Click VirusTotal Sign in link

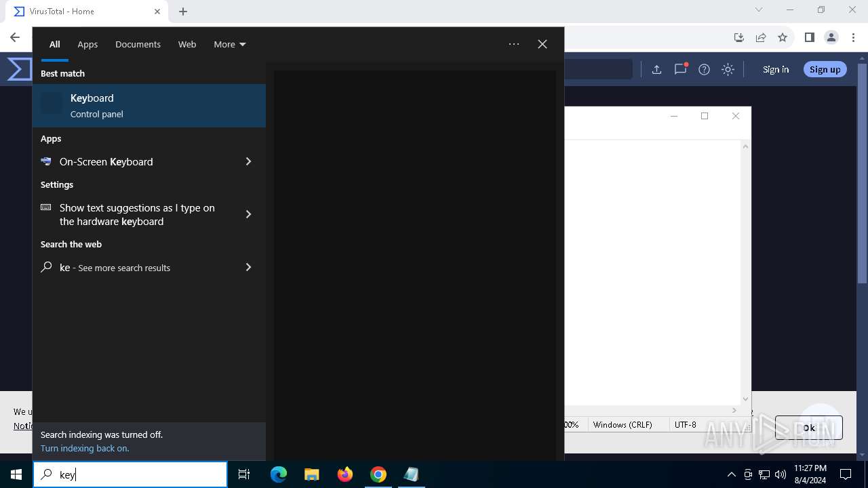pos(776,69)
